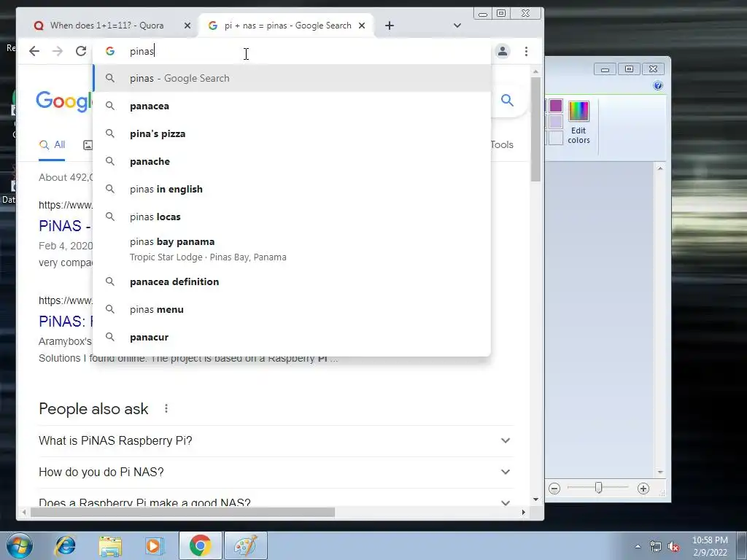Screen dimensions: 747x560
Task: Switch to Paint via taskbar icon
Action: 245,545
